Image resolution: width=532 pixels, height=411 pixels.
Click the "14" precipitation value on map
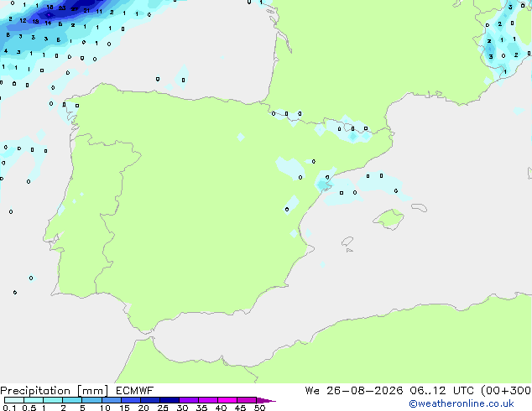pos(48,23)
